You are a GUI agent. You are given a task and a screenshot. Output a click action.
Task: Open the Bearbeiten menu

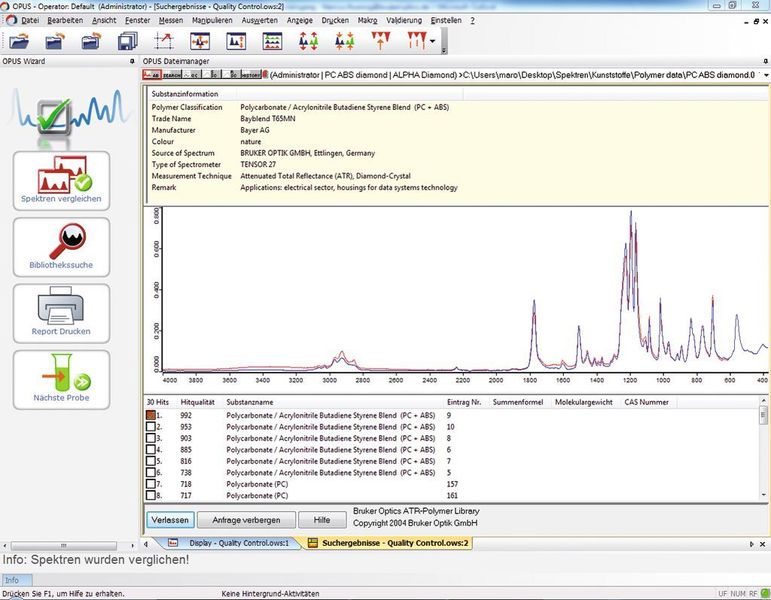[65, 20]
